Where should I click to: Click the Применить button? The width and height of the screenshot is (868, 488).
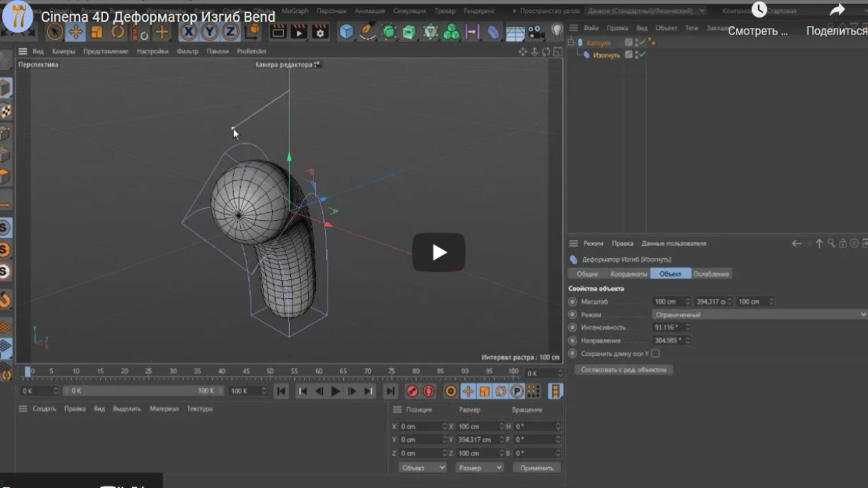(x=536, y=468)
